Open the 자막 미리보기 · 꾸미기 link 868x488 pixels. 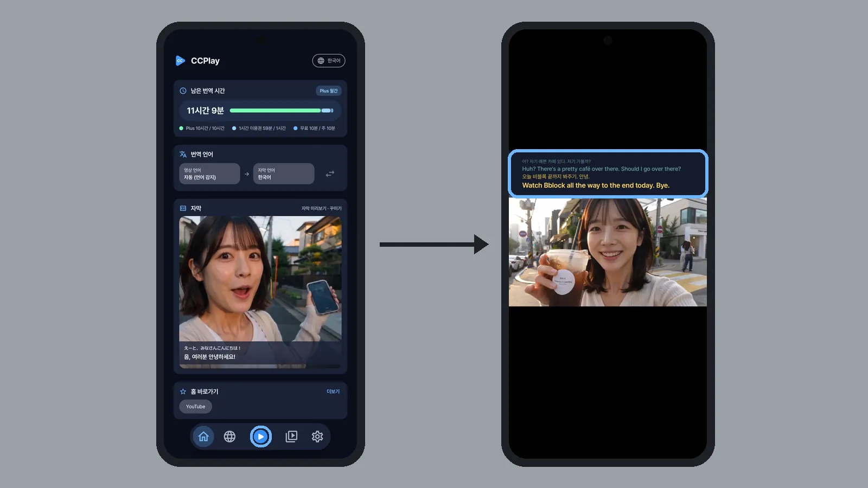pos(322,208)
